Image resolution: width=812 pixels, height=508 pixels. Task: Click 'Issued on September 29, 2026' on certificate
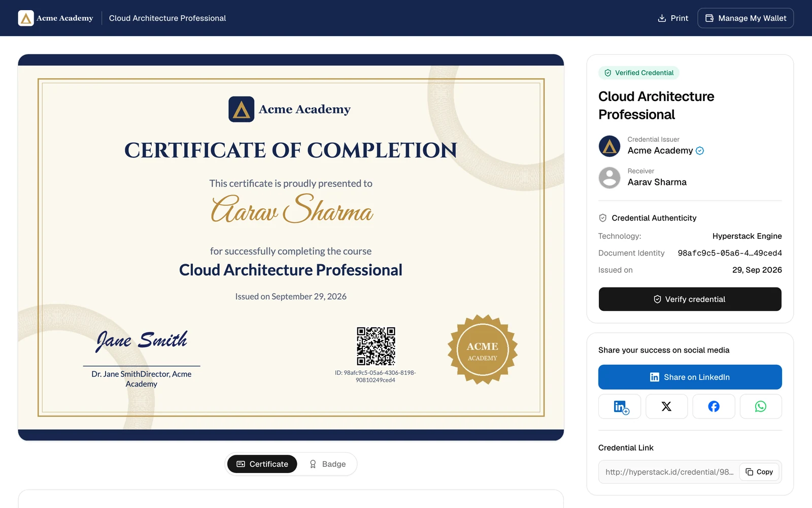pyautogui.click(x=291, y=297)
